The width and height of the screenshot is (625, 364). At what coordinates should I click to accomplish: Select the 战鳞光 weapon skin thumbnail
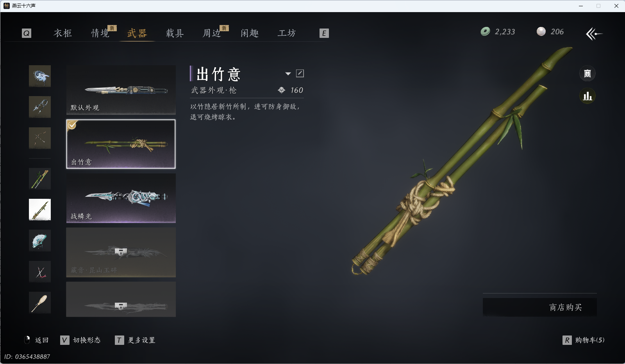121,198
